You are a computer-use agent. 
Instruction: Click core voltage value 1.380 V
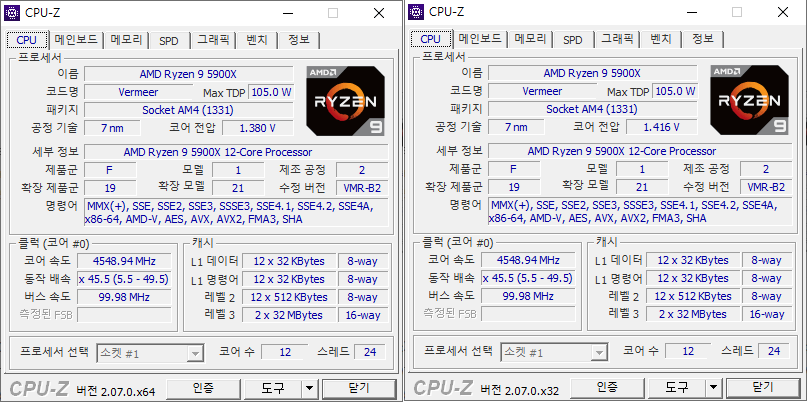(258, 128)
